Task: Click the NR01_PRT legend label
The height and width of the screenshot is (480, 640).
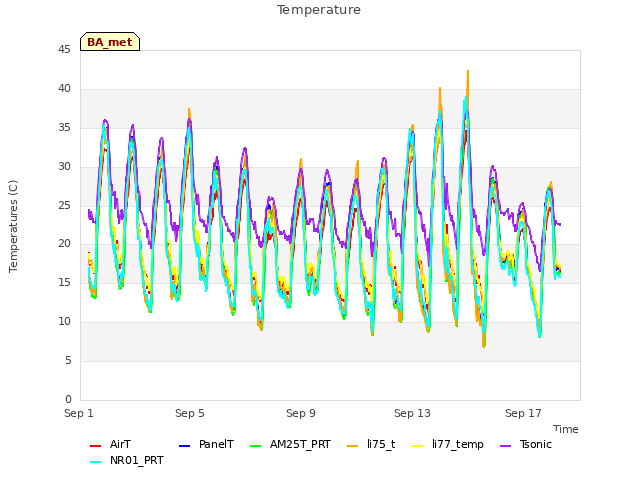Action: click(137, 460)
